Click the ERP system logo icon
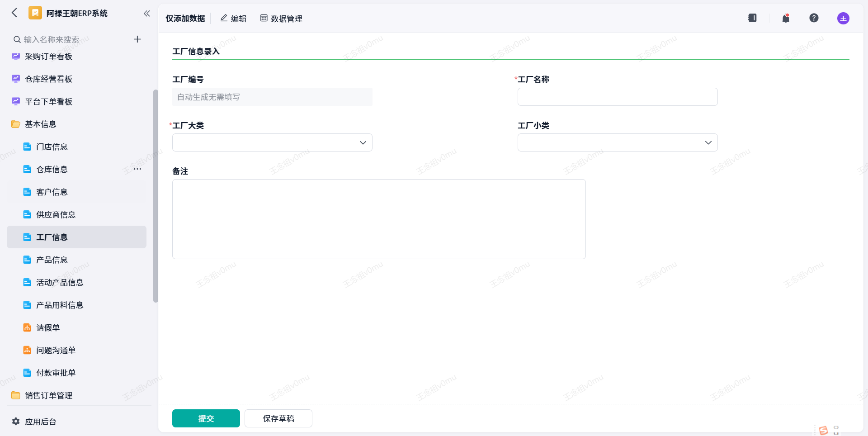 35,13
